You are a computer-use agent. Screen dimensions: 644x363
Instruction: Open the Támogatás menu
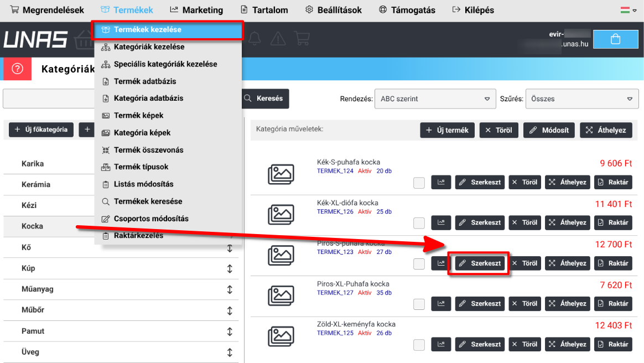[x=407, y=10]
